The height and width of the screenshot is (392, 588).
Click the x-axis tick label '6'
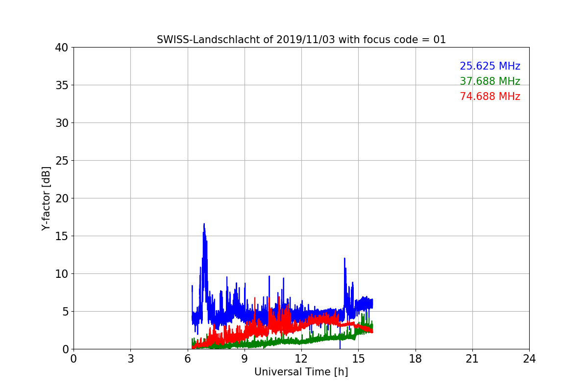pos(188,359)
